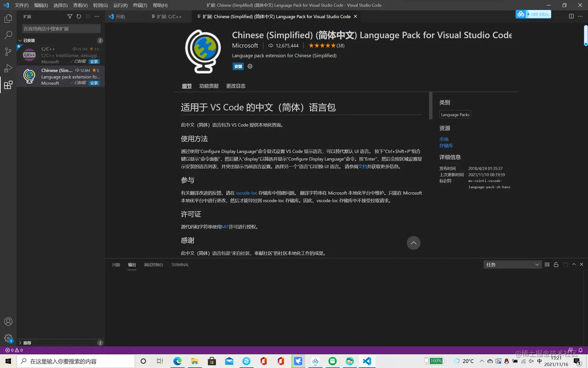Maximize the panel with the chevron-up icon

[574, 264]
